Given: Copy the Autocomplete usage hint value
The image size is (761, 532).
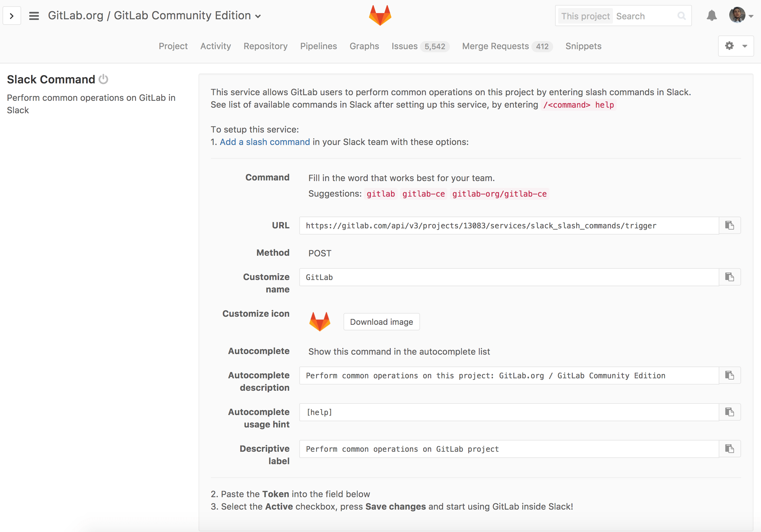Looking at the screenshot, I should (x=730, y=412).
